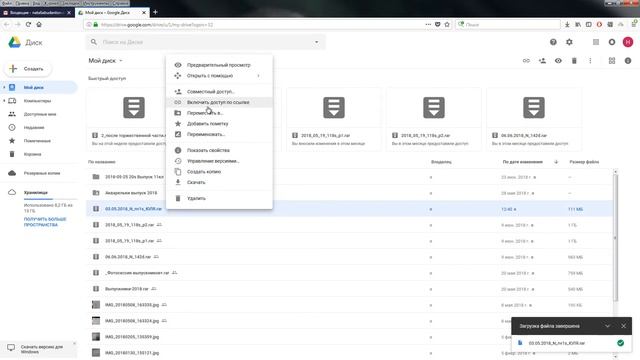Expand Открыть с помощью submenu arrow
The height and width of the screenshot is (360, 640).
coord(258,76)
